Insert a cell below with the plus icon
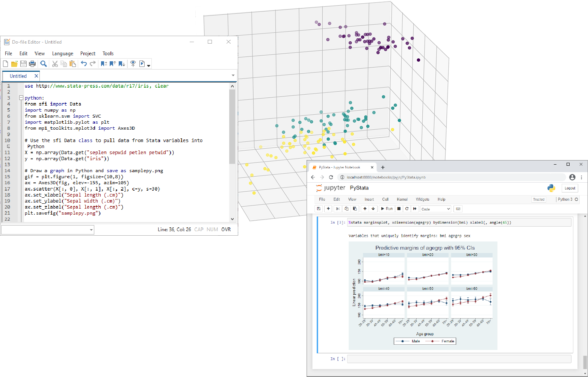Viewport: 588px width, 377px height. pyautogui.click(x=328, y=209)
